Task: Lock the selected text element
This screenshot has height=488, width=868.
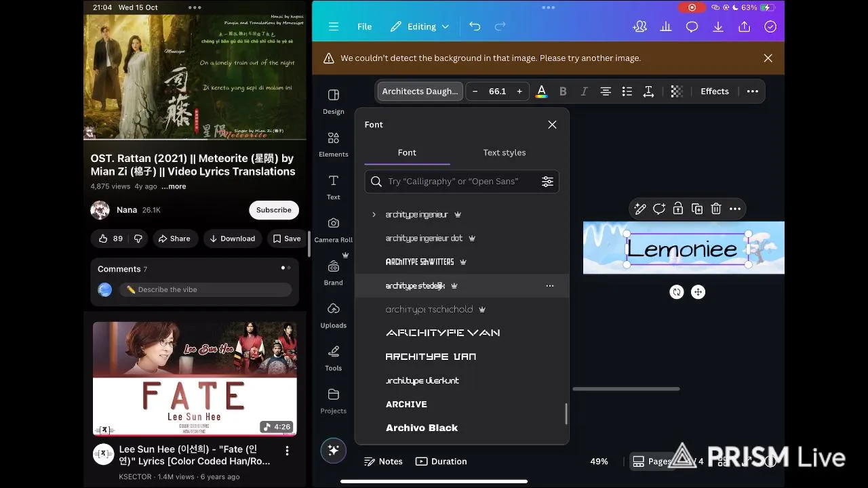Action: pyautogui.click(x=678, y=209)
